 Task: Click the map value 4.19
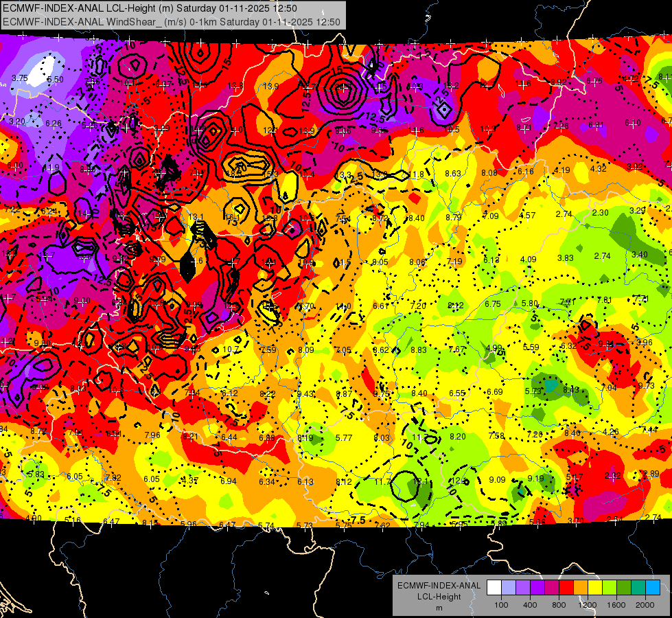562,170
